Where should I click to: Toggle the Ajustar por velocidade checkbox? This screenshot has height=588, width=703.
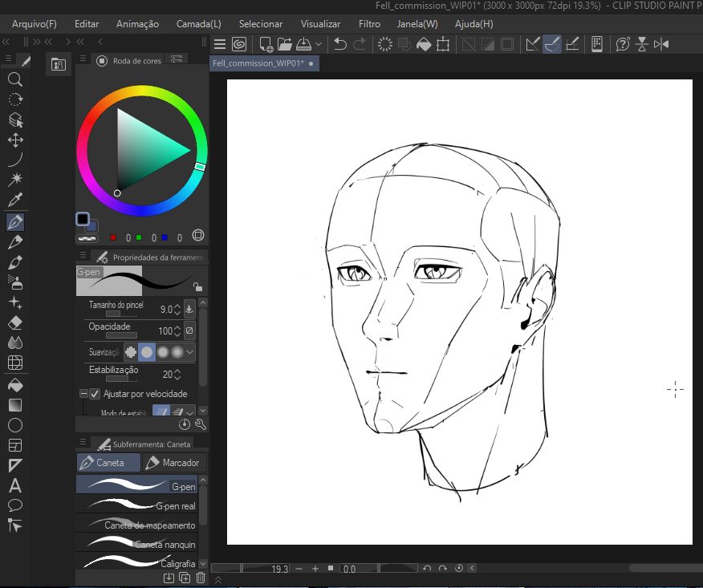pyautogui.click(x=95, y=394)
